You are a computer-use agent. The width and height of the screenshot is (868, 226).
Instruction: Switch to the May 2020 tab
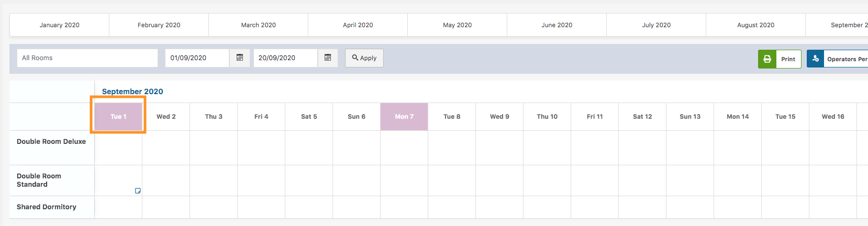pos(457,25)
